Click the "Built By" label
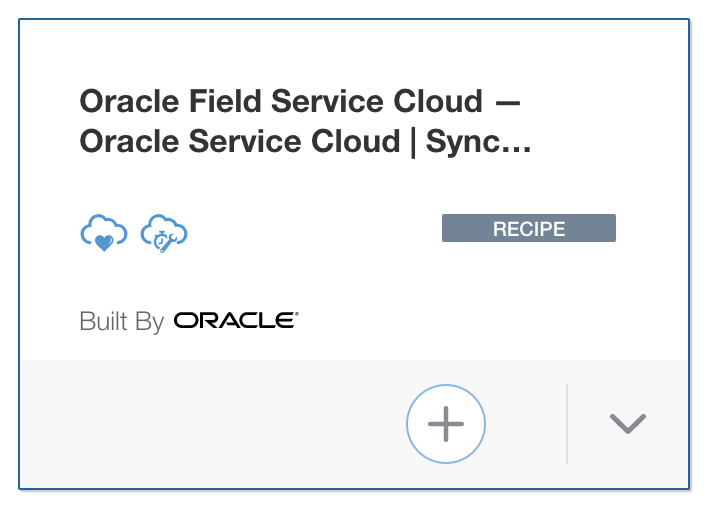 121,322
